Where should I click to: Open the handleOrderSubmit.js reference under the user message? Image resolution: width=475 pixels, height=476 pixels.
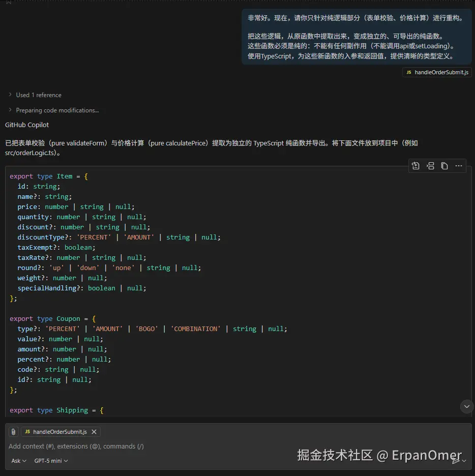tap(437, 72)
